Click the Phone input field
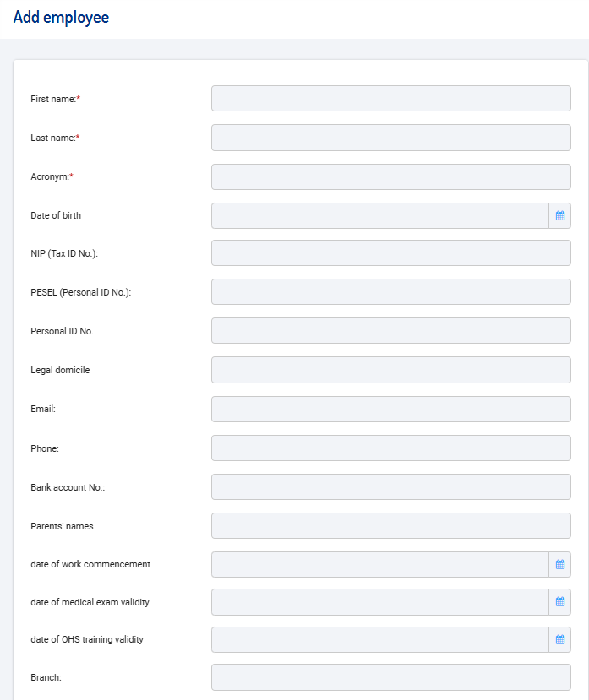 click(x=391, y=448)
